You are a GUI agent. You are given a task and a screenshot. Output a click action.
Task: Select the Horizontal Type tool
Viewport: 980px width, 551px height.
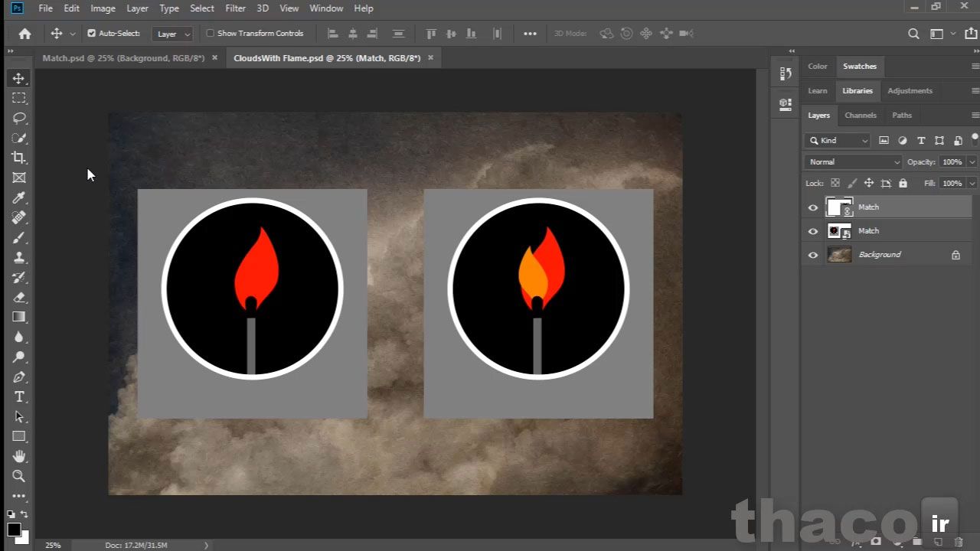(19, 396)
